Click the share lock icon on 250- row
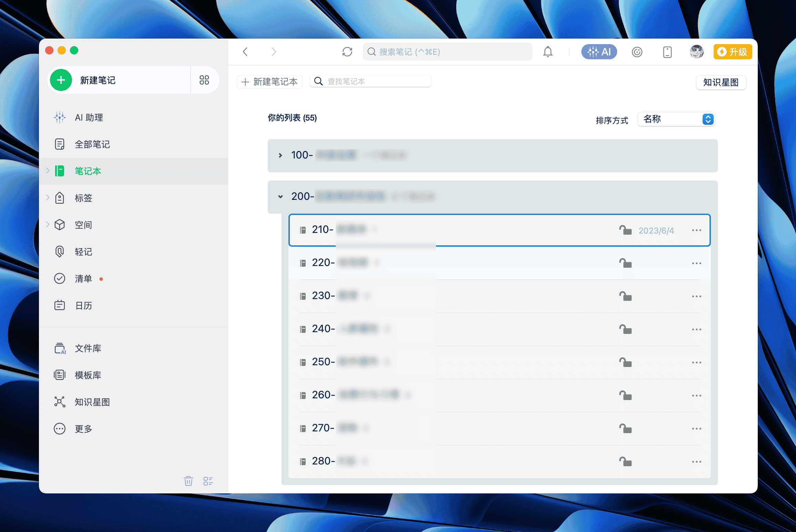 point(625,362)
